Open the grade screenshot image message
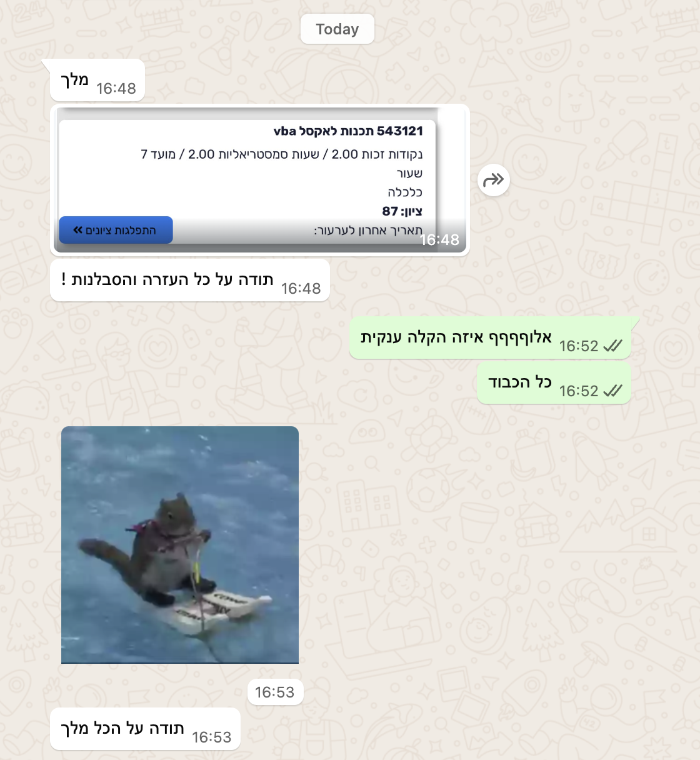700x760 pixels. 260,180
